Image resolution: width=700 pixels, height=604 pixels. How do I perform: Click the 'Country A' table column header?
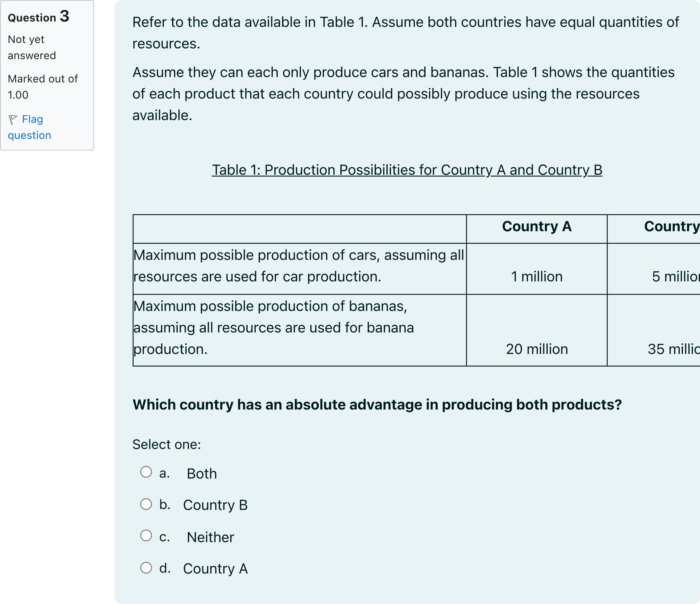coord(537,226)
